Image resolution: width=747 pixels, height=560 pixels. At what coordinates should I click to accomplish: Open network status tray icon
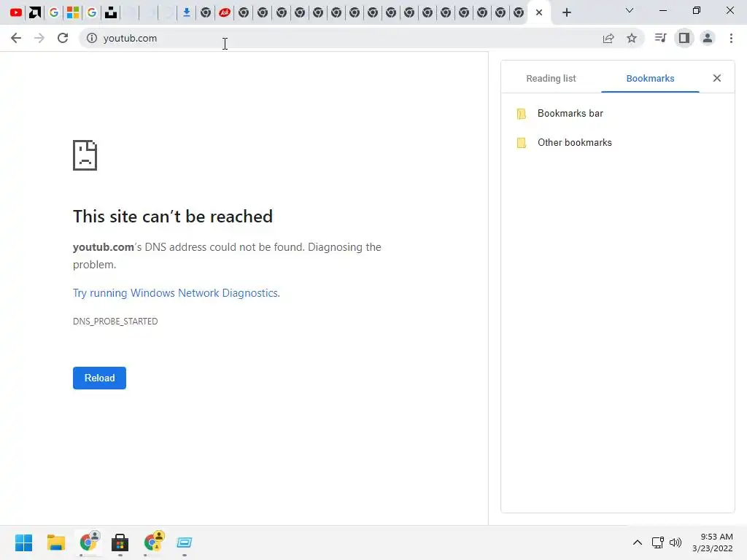point(658,542)
